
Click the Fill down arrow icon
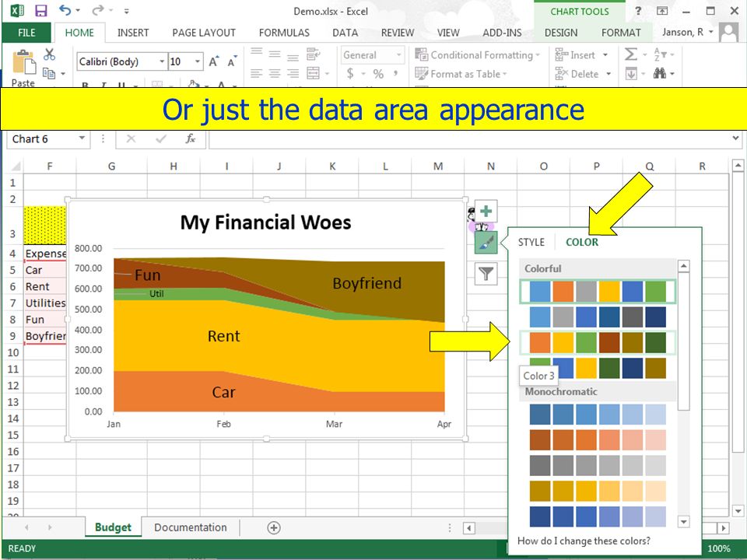[x=631, y=74]
